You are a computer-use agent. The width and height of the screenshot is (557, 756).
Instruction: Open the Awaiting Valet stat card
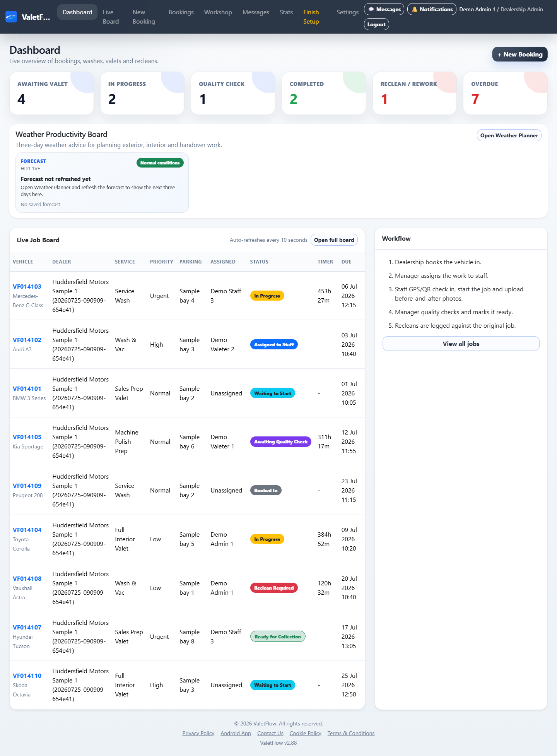(x=51, y=93)
